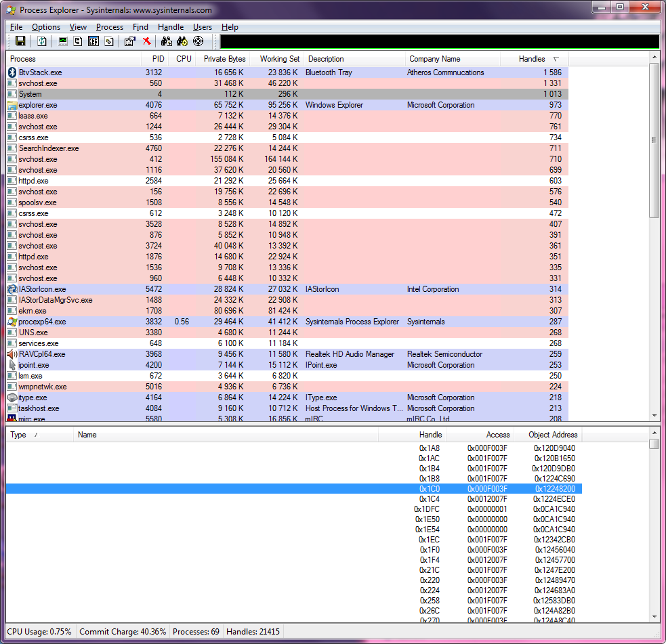Image resolution: width=666 pixels, height=644 pixels.
Task: Open the Process menu
Action: (x=110, y=27)
